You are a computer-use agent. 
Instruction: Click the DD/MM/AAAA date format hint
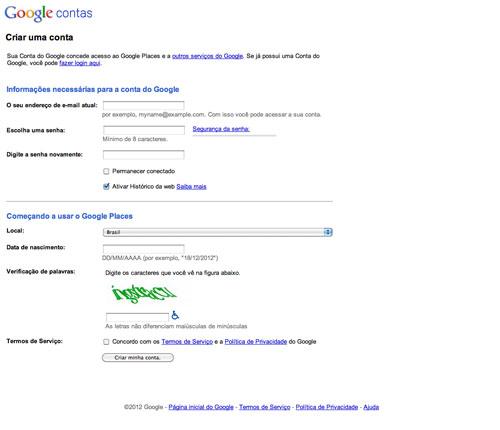click(x=160, y=258)
